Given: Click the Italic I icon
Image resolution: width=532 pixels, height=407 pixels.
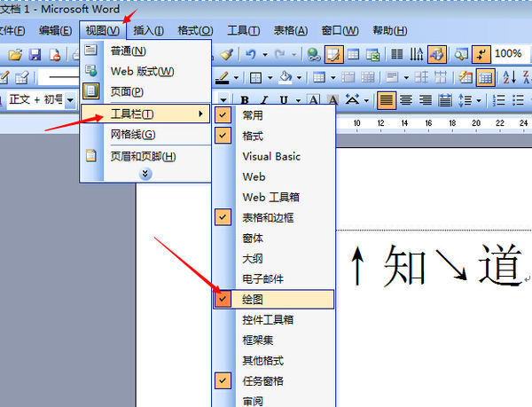Looking at the screenshot, I should 264,100.
